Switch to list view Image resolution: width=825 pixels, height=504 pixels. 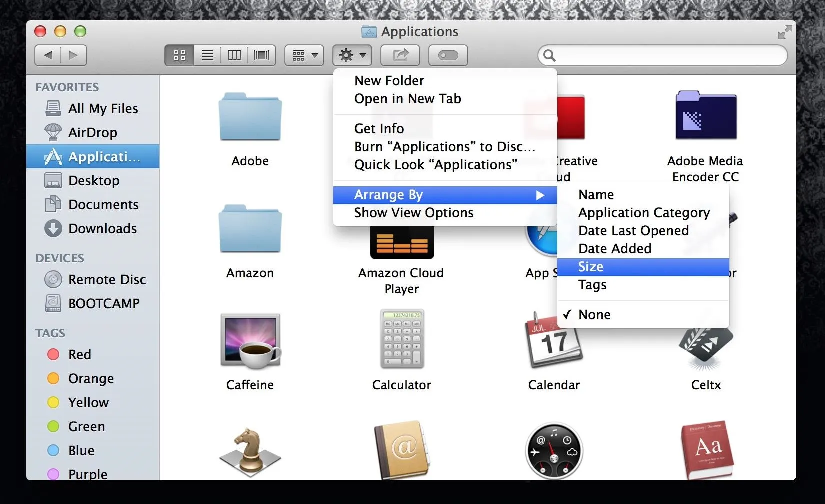pos(208,55)
